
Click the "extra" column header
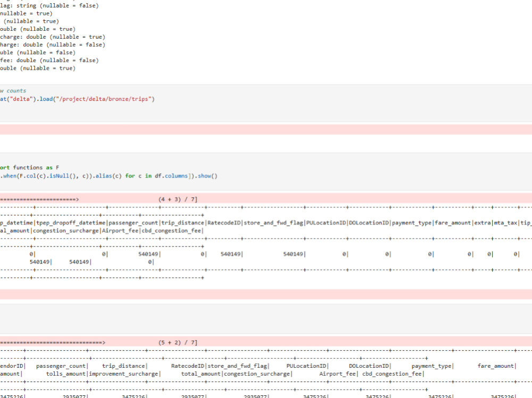pos(482,223)
